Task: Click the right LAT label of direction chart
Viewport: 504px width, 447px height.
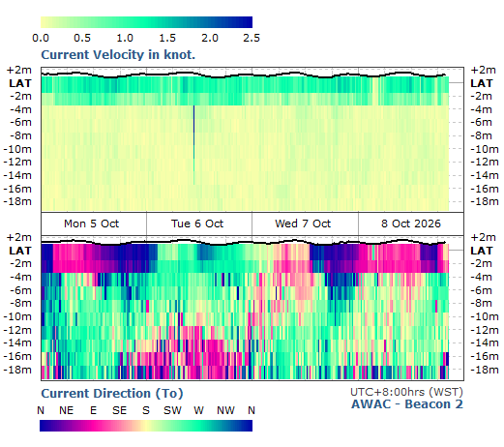Action: tap(482, 251)
